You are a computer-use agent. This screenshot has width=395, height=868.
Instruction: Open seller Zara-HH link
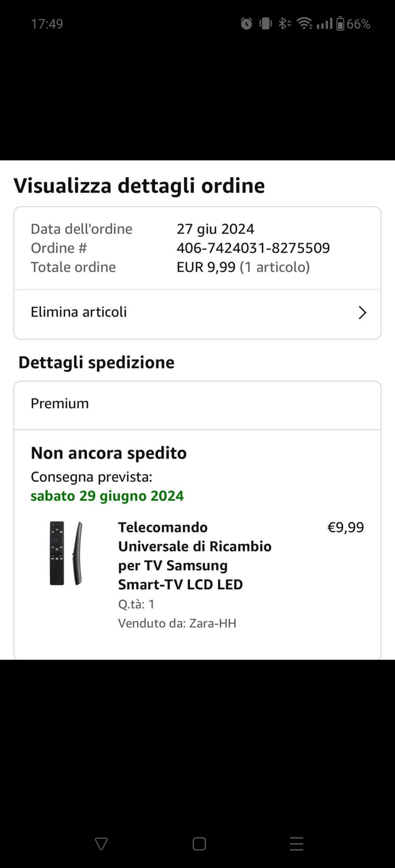[x=212, y=623]
